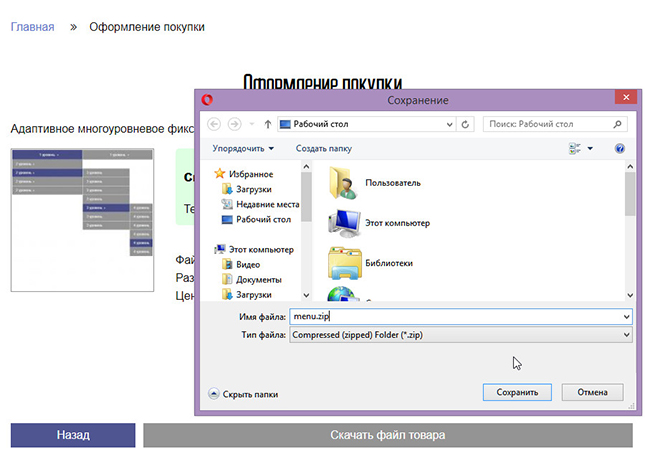The image size is (645, 459).
Task: Open the Имя файла history dropdown
Action: click(625, 316)
